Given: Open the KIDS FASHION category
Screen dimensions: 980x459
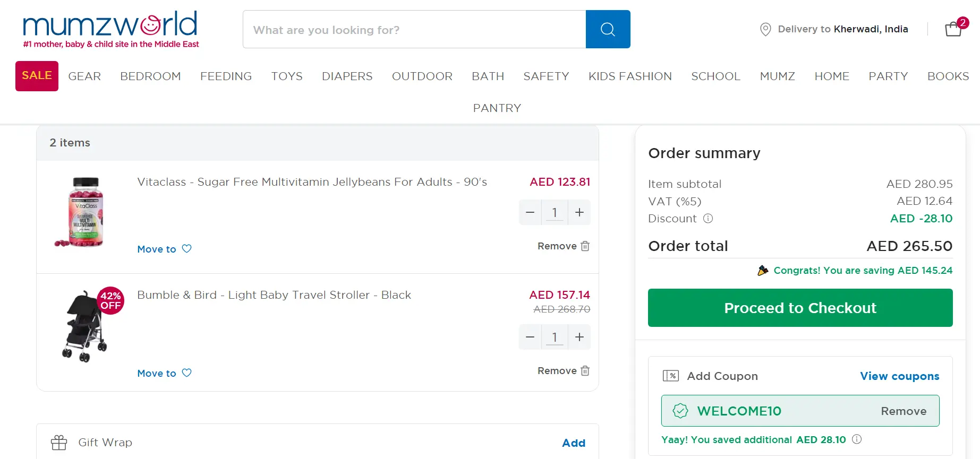Looking at the screenshot, I should (x=630, y=76).
